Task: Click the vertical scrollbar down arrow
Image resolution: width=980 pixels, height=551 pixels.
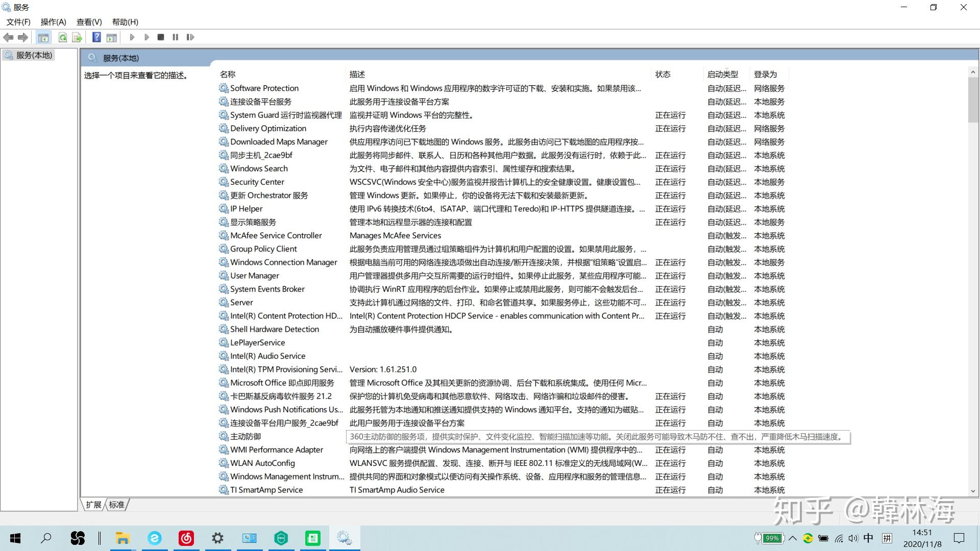Action: click(973, 491)
